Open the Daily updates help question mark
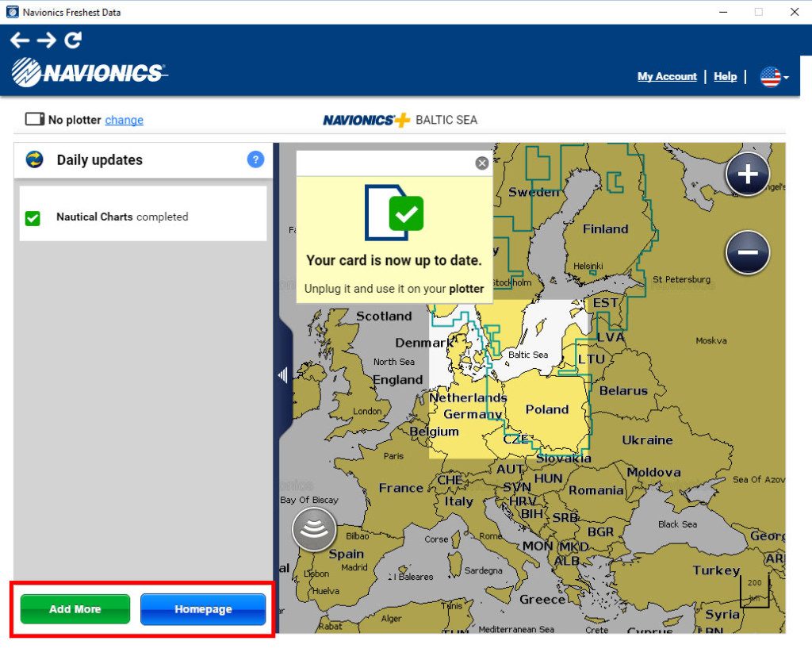Viewport: 812px width, 660px height. tap(255, 159)
